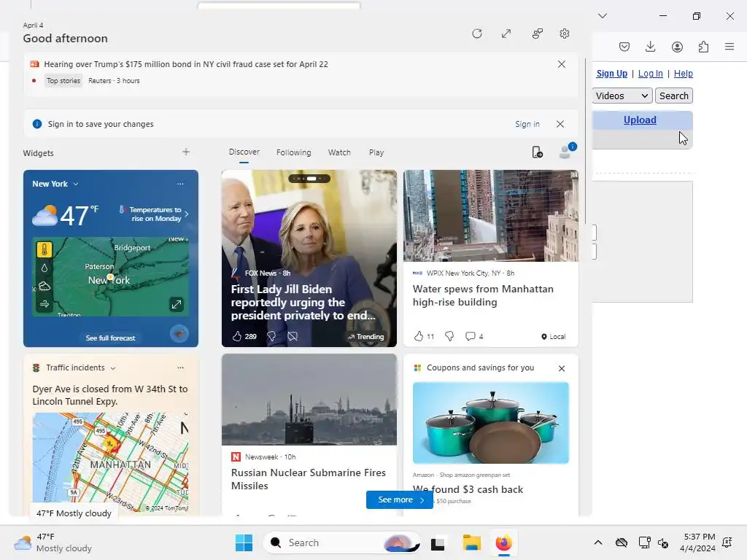Screen dimensions: 747x560
Task: Select cloud map layer icon
Action: [44, 286]
